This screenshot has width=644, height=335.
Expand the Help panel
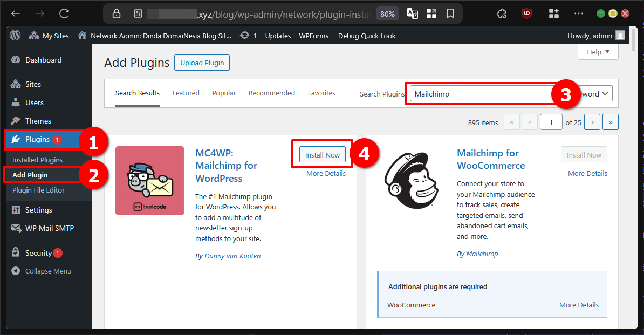[598, 51]
